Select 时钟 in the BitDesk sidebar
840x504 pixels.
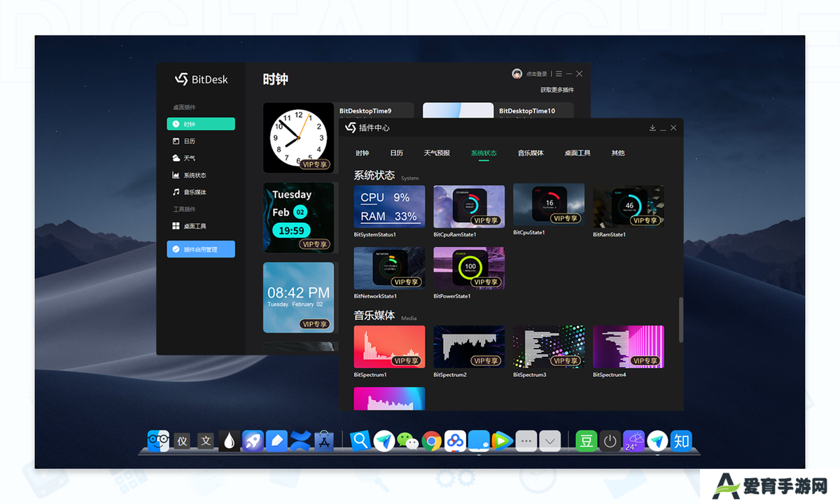click(201, 124)
